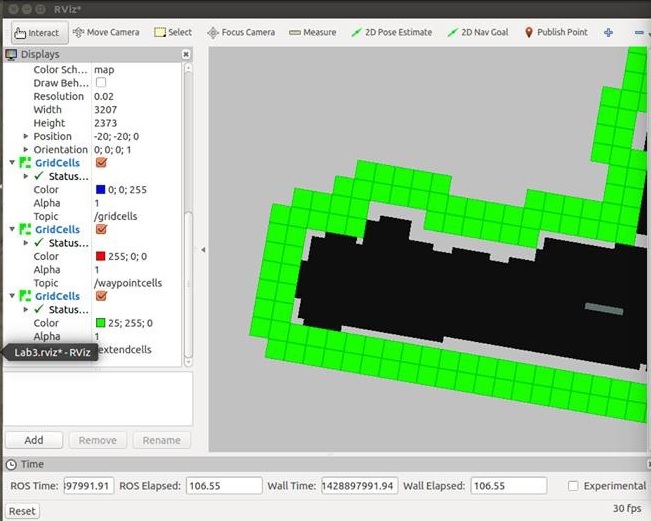Screen dimensions: 651x521
Task: Close the Displays panel
Action: coord(186,54)
